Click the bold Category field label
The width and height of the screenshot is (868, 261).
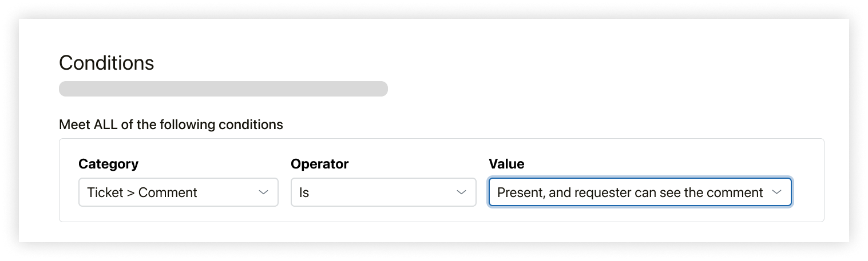108,164
